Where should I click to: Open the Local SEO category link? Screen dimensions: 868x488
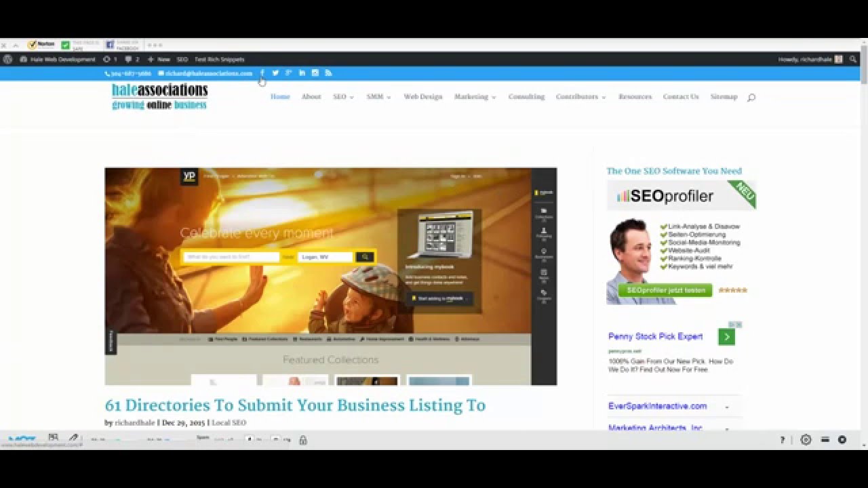pyautogui.click(x=229, y=423)
